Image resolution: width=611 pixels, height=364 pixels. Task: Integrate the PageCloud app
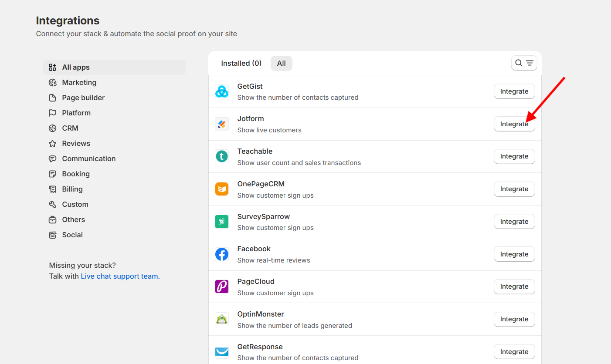tap(514, 286)
